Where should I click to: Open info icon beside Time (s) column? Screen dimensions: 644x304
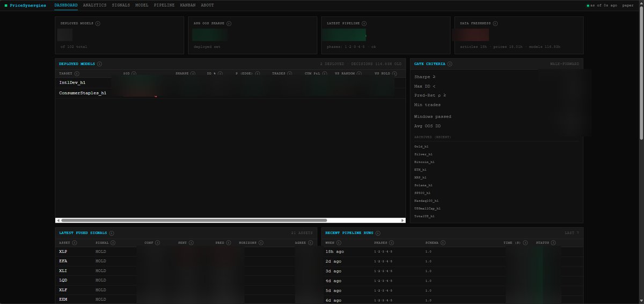525,243
